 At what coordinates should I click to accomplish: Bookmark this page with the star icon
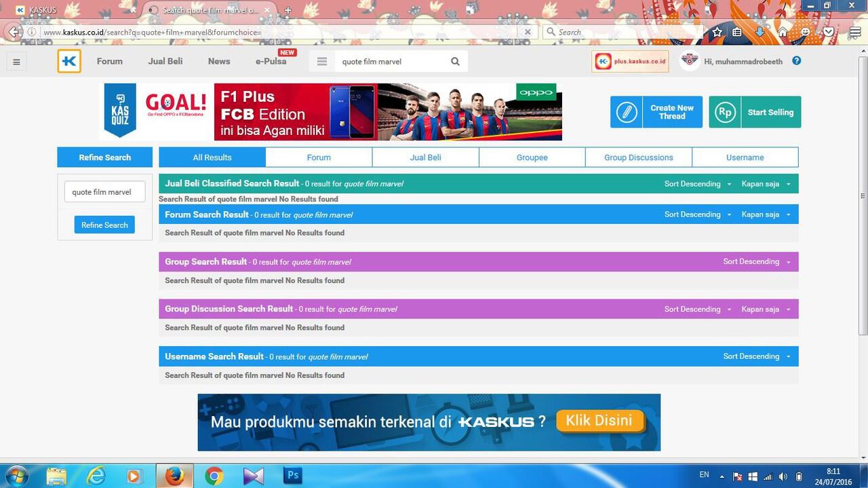click(717, 32)
